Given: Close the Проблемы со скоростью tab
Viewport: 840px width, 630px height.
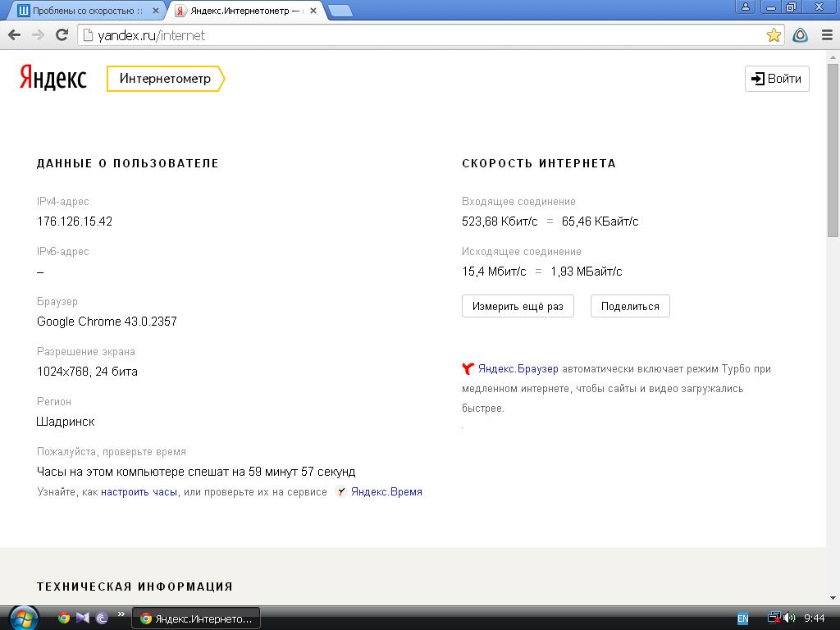Looking at the screenshot, I should pos(156,10).
